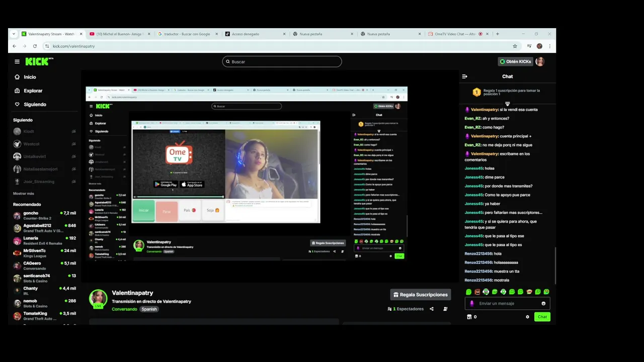Select the brown monkey face emote
The image size is (644, 362).
click(x=529, y=292)
